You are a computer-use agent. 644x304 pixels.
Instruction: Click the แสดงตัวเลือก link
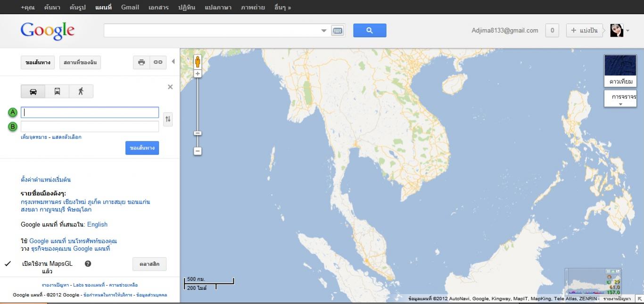coord(66,137)
